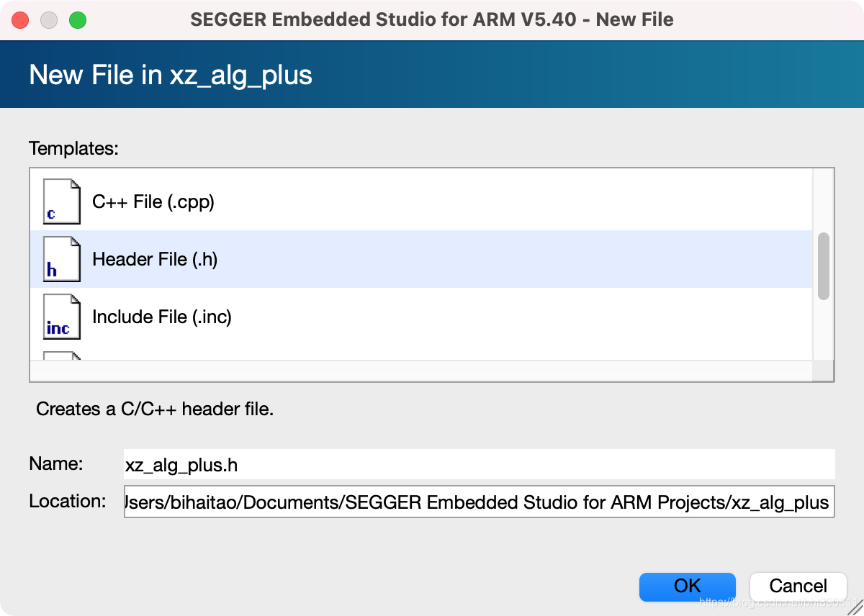Image resolution: width=864 pixels, height=616 pixels.
Task: Click the C++ file document icon
Action: point(61,201)
